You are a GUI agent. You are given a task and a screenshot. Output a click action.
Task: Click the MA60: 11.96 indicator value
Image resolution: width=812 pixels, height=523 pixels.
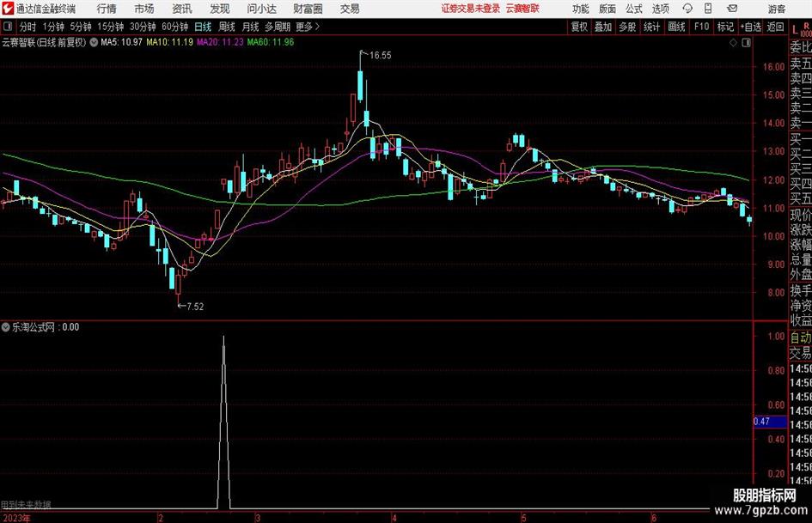click(271, 42)
